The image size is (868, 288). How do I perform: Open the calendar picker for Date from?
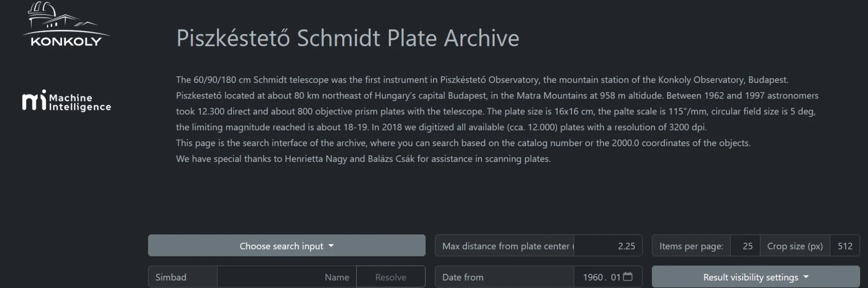point(628,276)
